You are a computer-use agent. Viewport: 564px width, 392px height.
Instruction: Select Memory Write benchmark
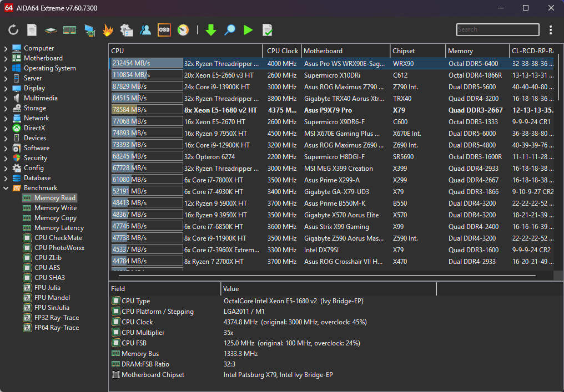pos(55,208)
